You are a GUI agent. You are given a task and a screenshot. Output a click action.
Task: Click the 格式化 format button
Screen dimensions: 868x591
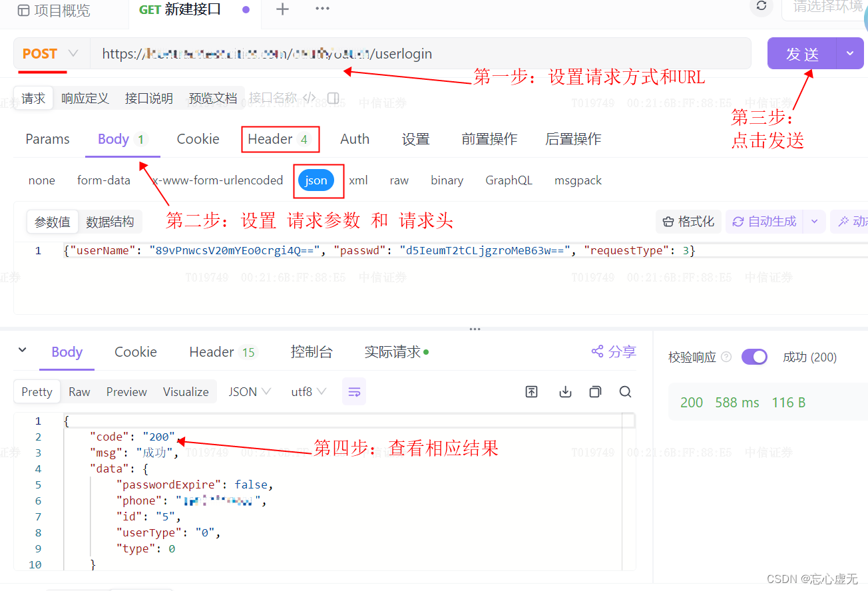[688, 222]
